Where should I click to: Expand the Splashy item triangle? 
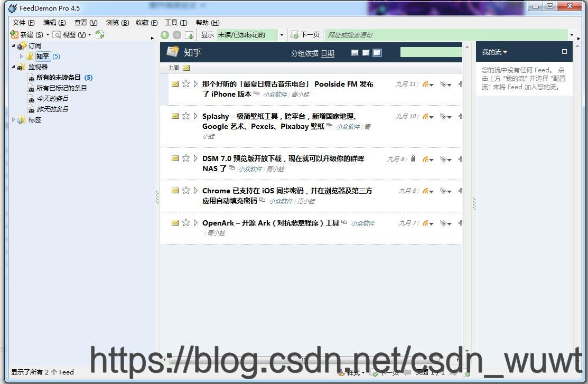tap(195, 116)
